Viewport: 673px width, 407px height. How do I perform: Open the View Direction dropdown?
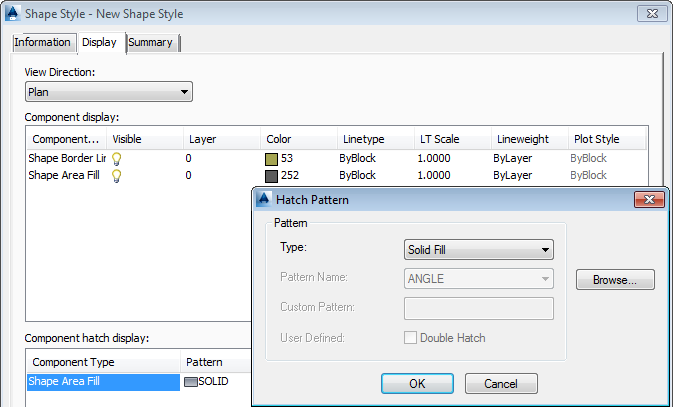click(108, 92)
